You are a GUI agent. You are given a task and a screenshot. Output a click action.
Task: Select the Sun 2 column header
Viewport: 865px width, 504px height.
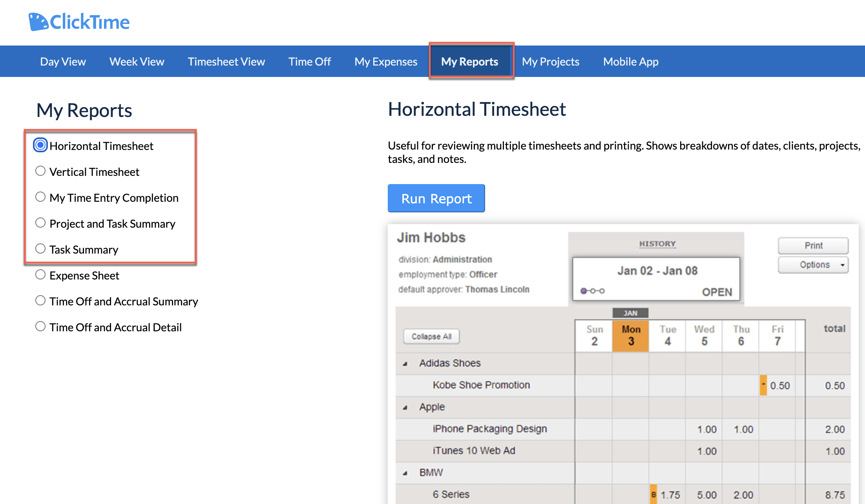click(x=594, y=336)
